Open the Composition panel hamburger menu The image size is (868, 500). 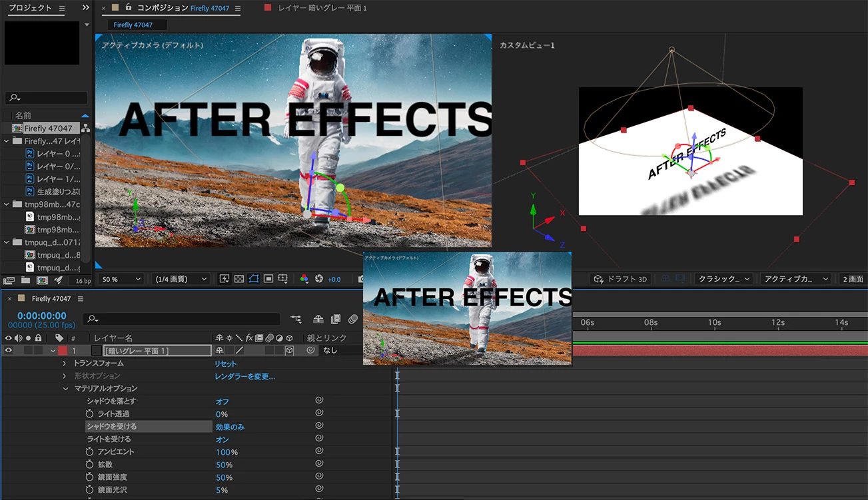point(238,8)
